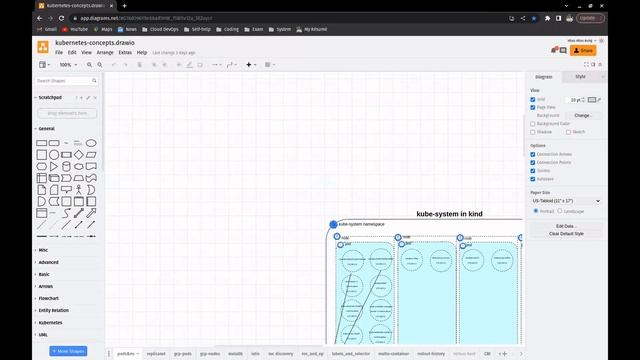Open the table dropdown in toolbar
Screen dimensions: 640x360
pos(270,64)
